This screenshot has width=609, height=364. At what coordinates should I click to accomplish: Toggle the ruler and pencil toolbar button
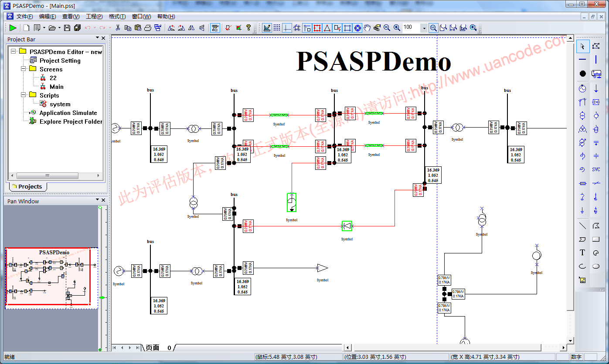(267, 28)
